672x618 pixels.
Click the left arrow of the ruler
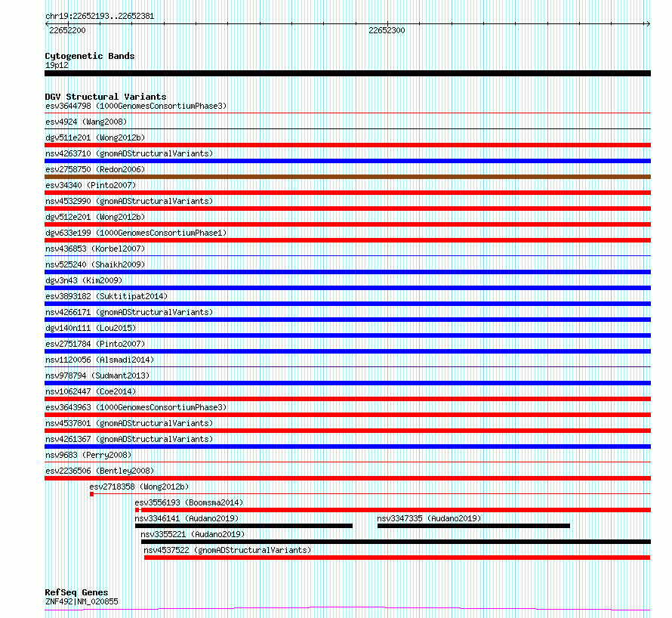coord(47,24)
